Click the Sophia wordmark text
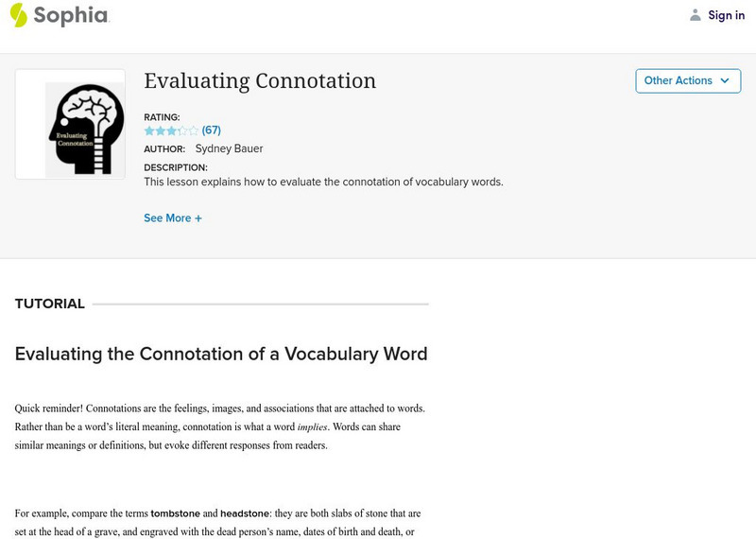Image resolution: width=756 pixels, height=539 pixels. coord(71,15)
